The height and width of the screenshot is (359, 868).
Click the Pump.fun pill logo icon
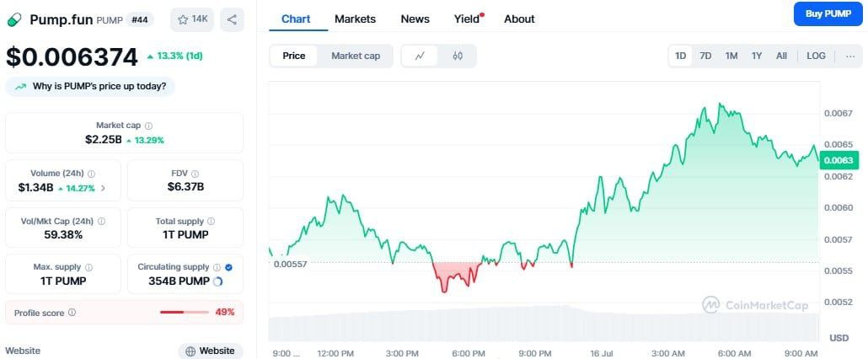pyautogui.click(x=14, y=19)
